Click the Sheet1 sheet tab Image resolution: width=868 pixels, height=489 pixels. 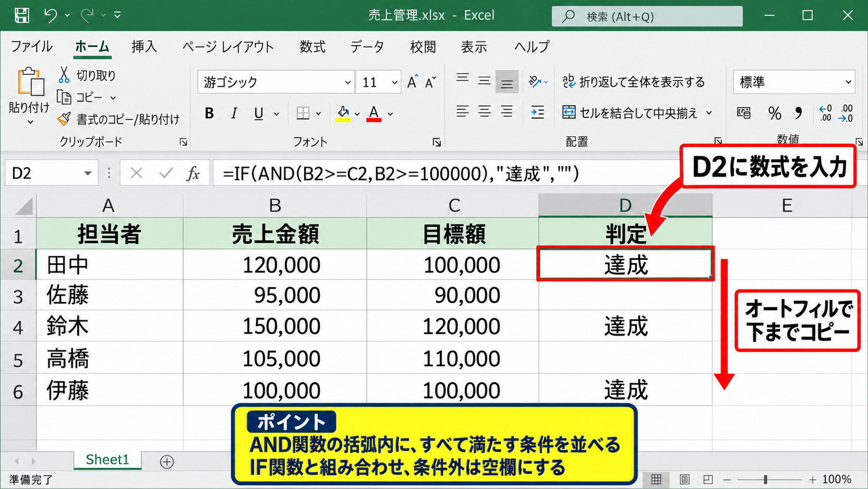(x=107, y=460)
